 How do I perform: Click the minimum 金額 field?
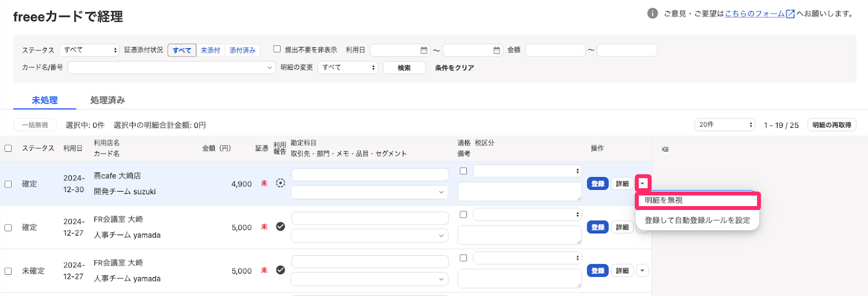[555, 50]
